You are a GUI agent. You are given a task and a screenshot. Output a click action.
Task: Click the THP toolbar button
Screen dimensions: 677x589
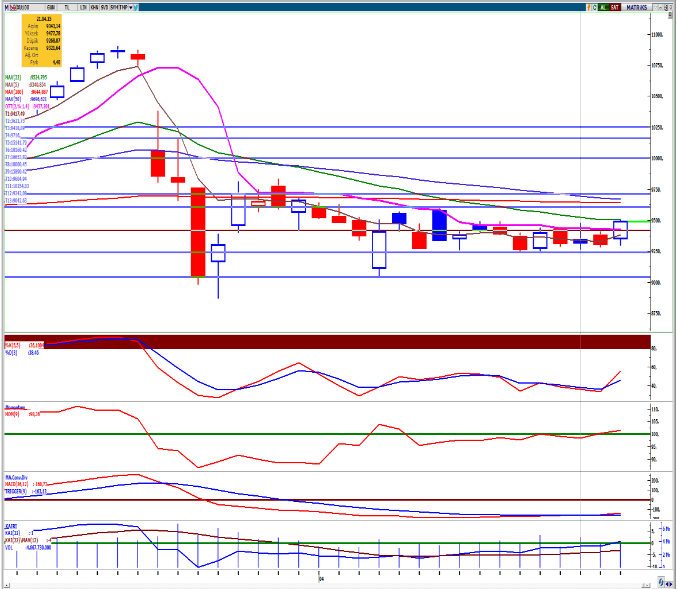[x=123, y=7]
